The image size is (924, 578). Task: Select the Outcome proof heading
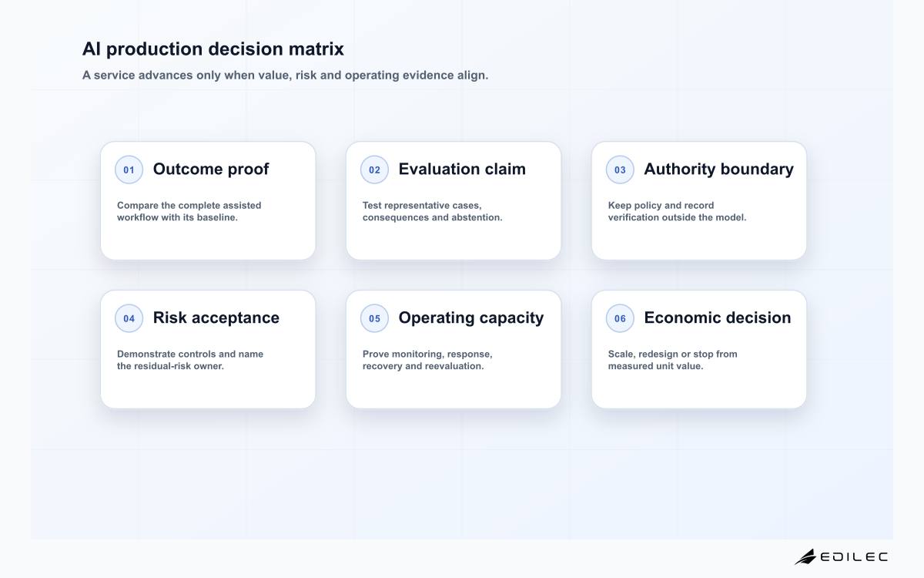pos(211,169)
